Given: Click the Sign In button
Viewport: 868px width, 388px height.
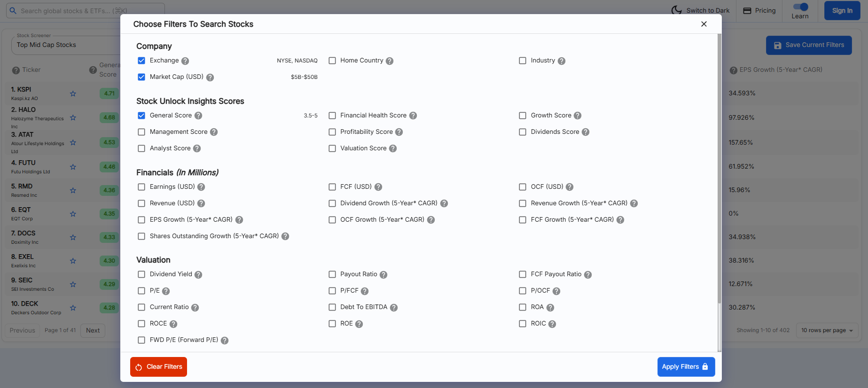Looking at the screenshot, I should [842, 10].
